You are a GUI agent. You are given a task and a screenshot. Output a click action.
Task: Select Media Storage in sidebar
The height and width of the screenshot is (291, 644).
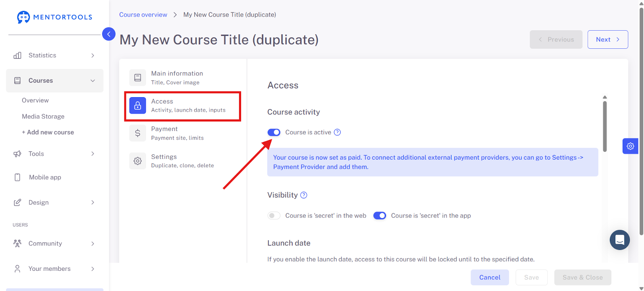pyautogui.click(x=43, y=116)
